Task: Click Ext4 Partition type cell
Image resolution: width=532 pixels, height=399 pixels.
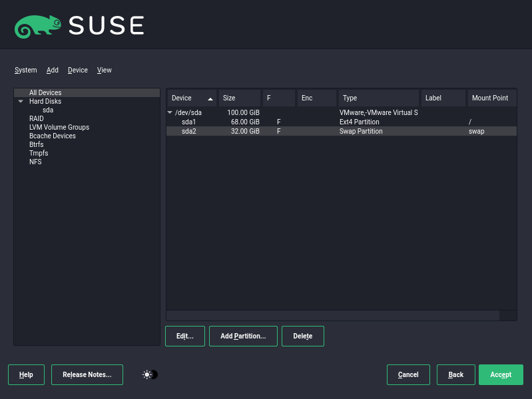Action: tap(360, 122)
